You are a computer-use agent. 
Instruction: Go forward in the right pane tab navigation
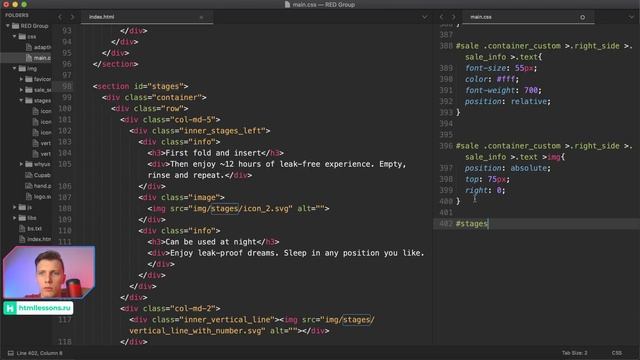click(x=453, y=17)
